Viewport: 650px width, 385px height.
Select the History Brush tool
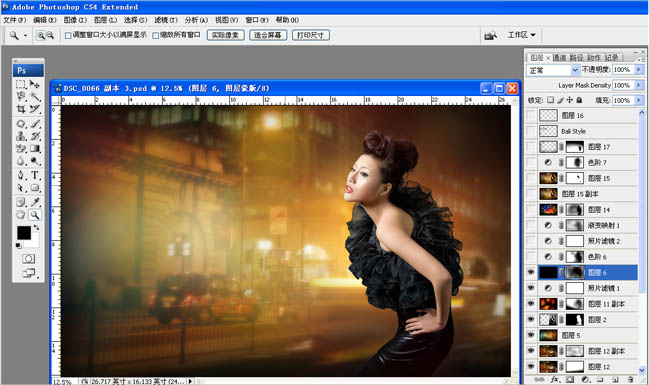coord(35,136)
